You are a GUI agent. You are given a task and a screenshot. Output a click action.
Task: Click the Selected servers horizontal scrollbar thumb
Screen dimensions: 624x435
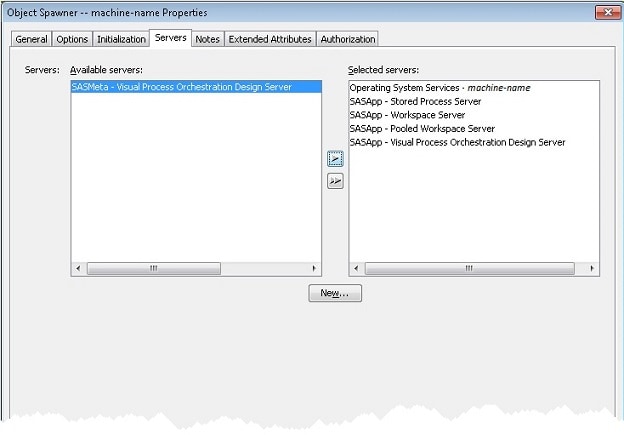[470, 268]
